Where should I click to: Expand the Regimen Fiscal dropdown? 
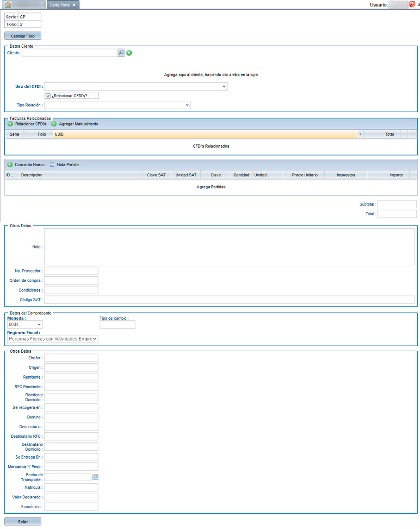click(x=95, y=339)
